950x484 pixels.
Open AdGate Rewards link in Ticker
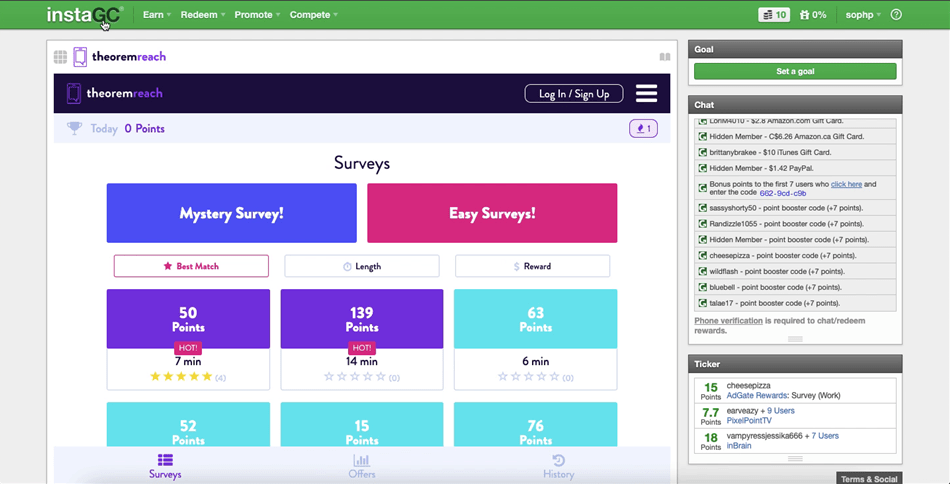[757, 396]
